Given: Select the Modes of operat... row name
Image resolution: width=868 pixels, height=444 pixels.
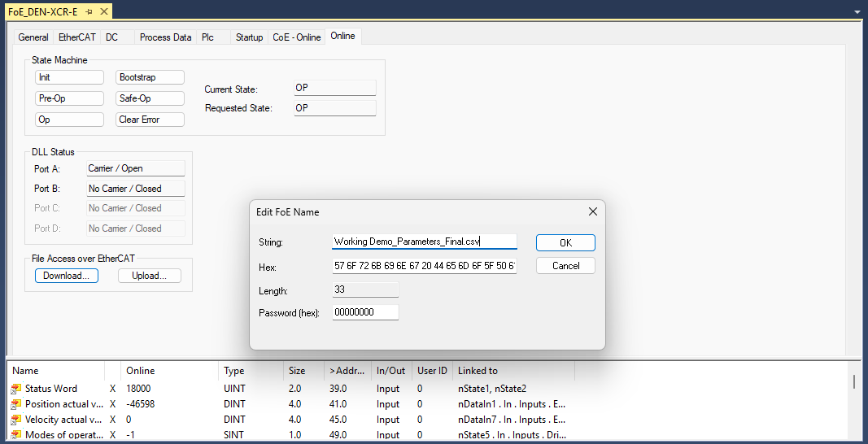Looking at the screenshot, I should (63, 435).
